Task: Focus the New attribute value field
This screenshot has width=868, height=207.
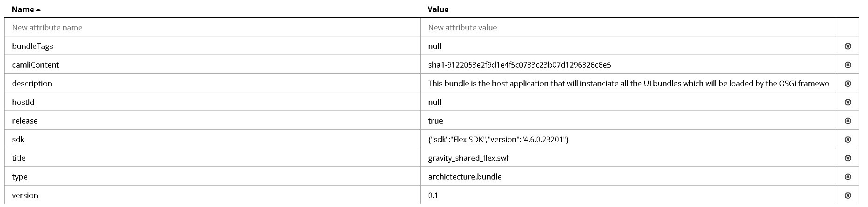Action: [629, 28]
